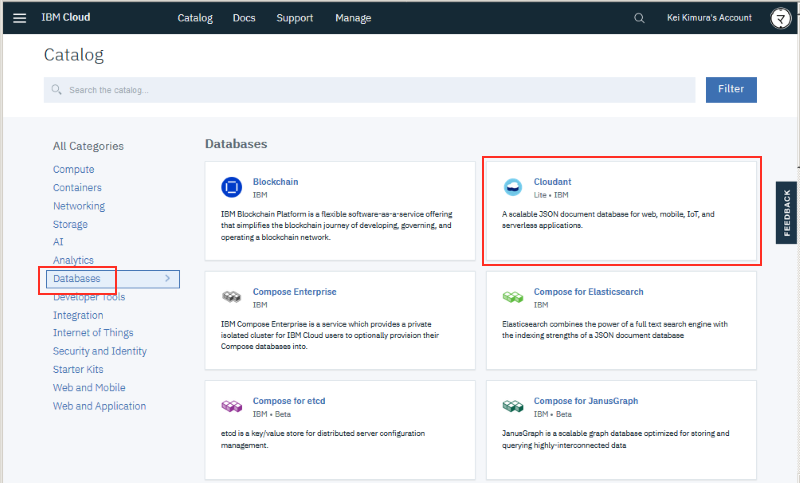Click the search magnifier icon in header
The width and height of the screenshot is (800, 483).
[x=640, y=18]
